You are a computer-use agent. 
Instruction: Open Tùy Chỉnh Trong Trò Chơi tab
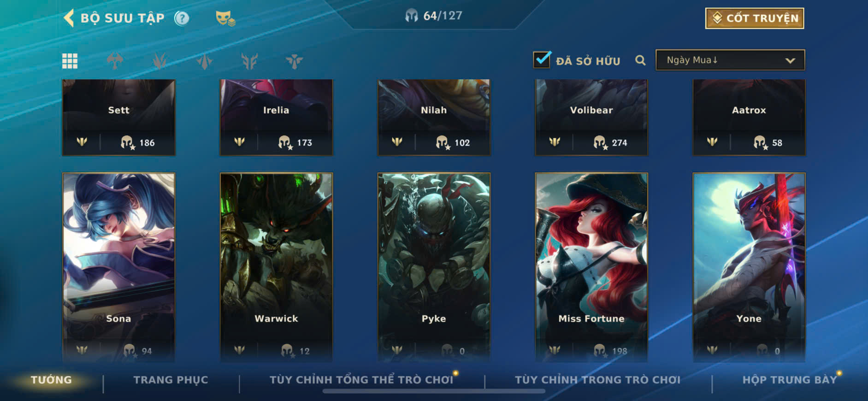[x=597, y=380]
